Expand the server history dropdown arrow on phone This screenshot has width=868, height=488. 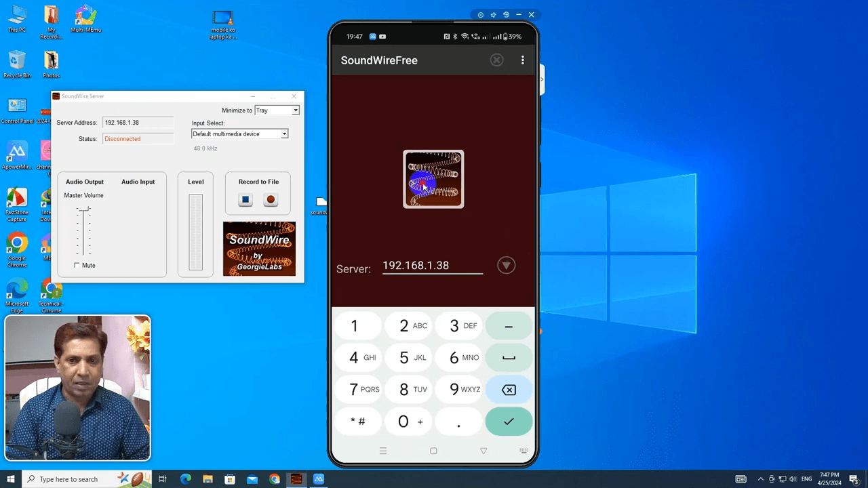coord(506,265)
